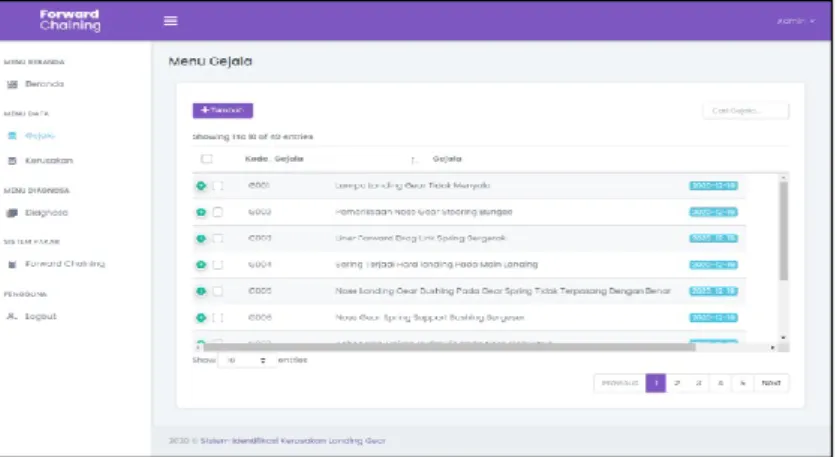
Task: Click the date badge on row G003
Action: point(713,238)
